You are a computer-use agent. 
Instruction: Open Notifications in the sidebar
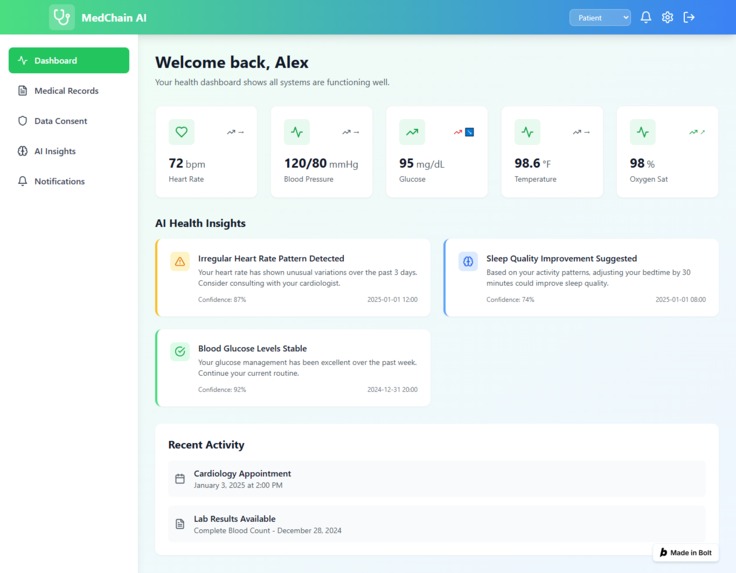coord(69,181)
